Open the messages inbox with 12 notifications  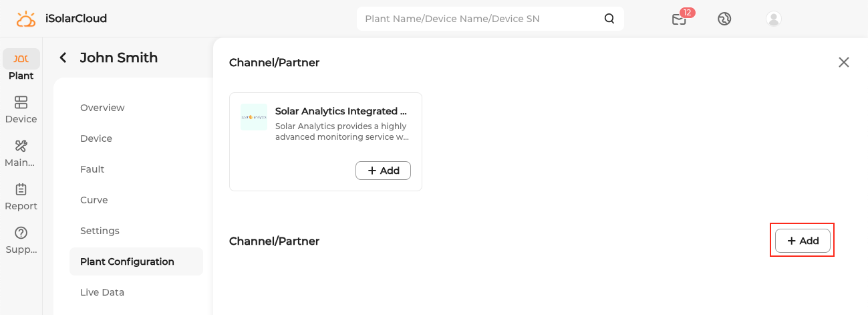click(680, 19)
